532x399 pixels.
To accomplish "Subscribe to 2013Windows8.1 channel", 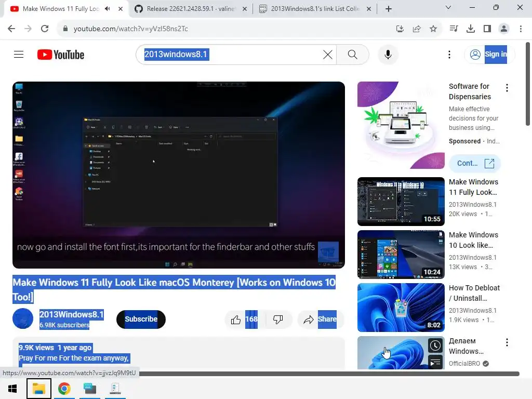I will (x=141, y=320).
